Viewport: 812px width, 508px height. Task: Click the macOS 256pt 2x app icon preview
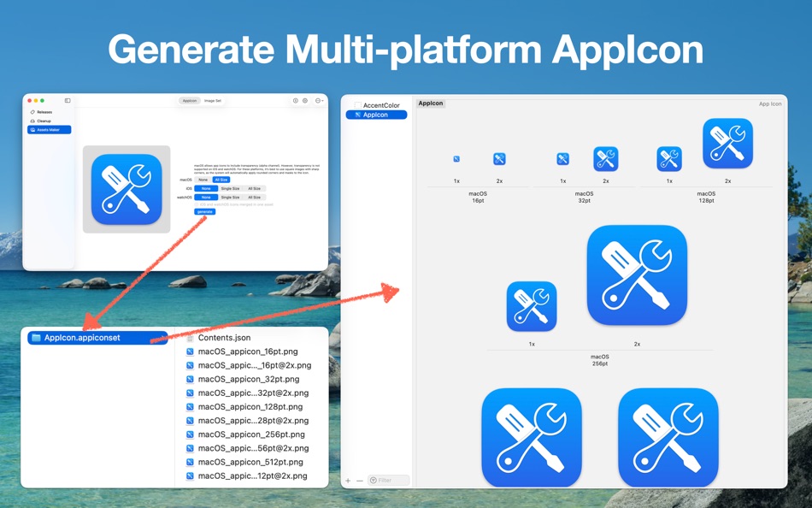click(636, 275)
